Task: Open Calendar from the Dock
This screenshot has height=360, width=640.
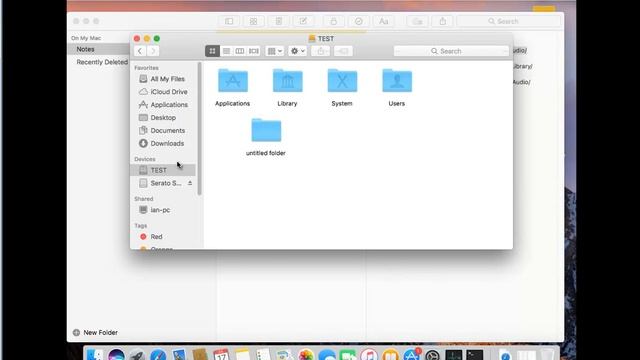Action: [221, 355]
